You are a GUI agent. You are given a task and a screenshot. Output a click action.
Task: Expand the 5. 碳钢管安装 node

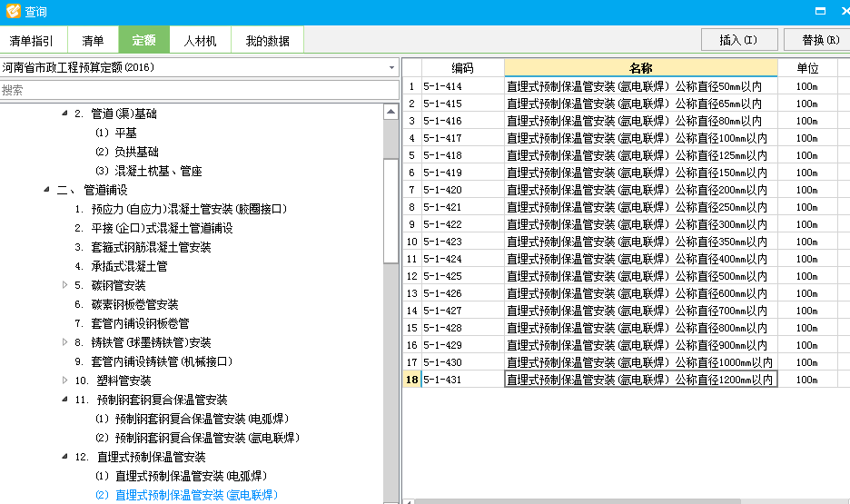[x=64, y=285]
